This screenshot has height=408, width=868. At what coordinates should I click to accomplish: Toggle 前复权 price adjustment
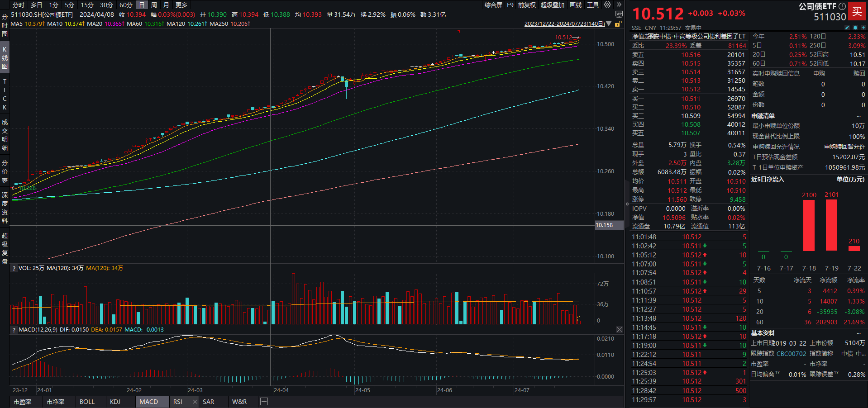[x=527, y=5]
